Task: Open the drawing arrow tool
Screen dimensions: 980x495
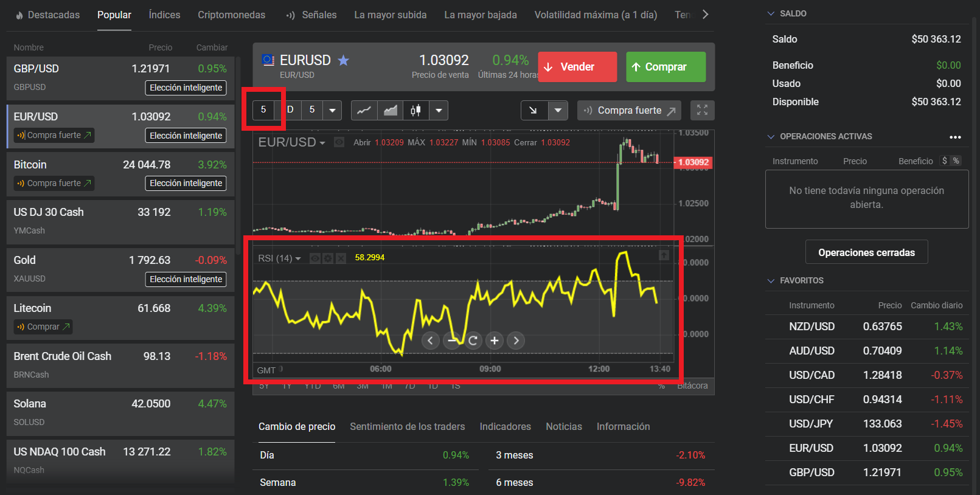Action: coord(534,110)
